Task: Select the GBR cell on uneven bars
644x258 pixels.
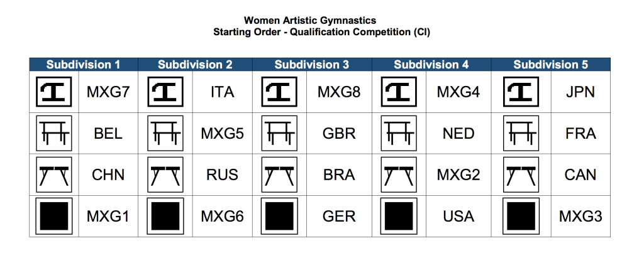Action: [339, 133]
